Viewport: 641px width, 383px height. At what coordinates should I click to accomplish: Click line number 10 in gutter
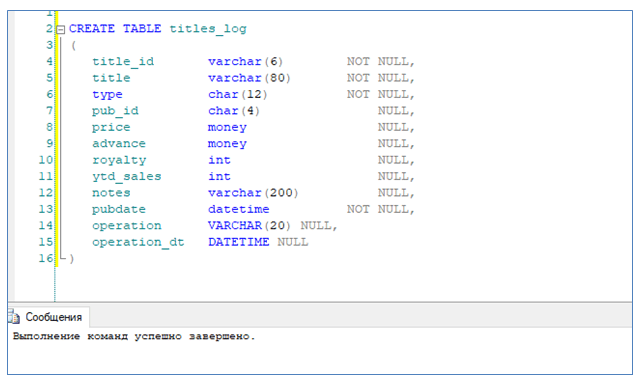pyautogui.click(x=46, y=160)
